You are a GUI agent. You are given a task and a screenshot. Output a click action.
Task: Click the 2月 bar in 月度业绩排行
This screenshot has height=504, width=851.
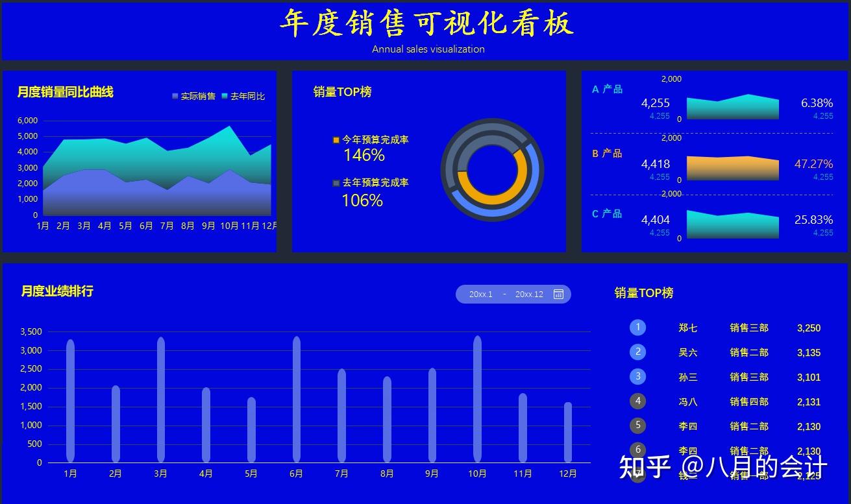(x=116, y=424)
